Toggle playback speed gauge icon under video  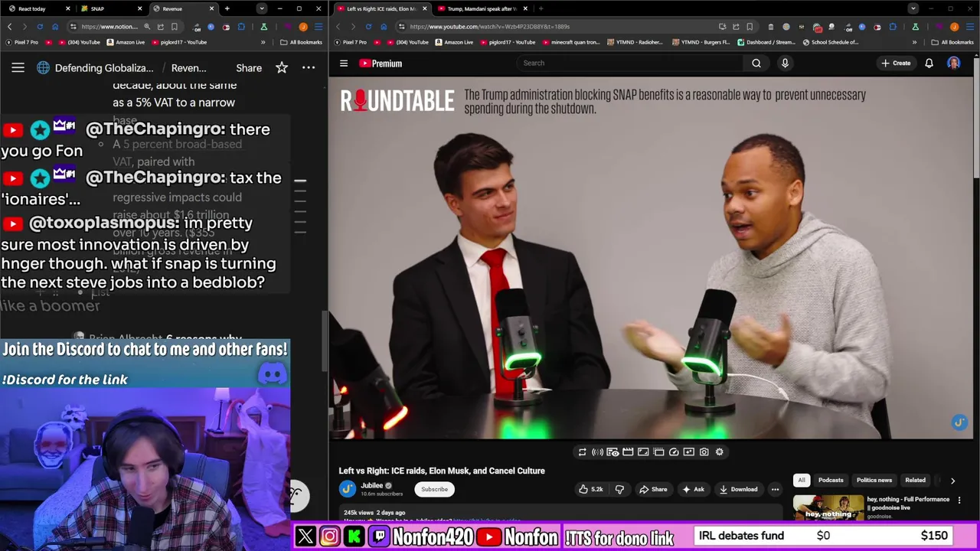tap(674, 452)
